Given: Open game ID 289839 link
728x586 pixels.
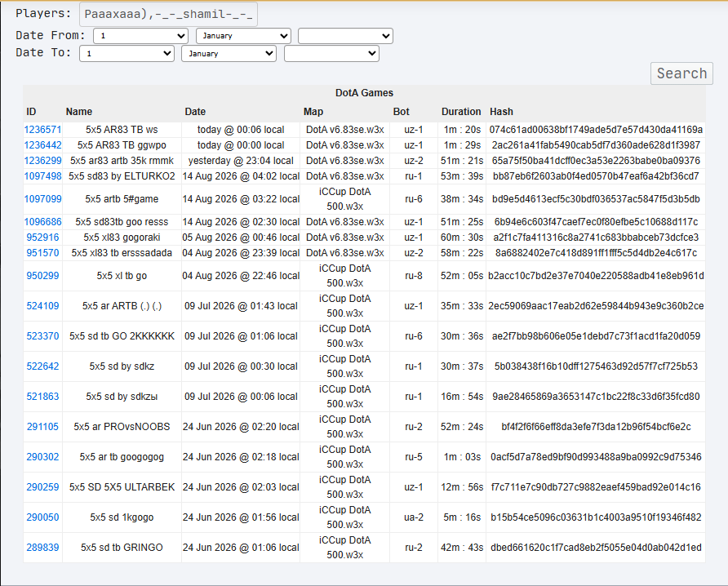Looking at the screenshot, I should pyautogui.click(x=42, y=548).
